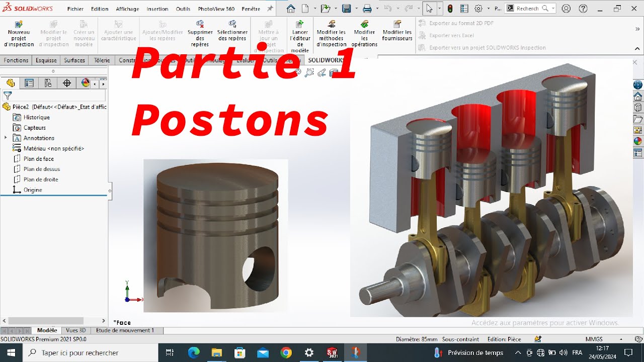Expand the dropdown arrow next to Open

[x=335, y=9]
